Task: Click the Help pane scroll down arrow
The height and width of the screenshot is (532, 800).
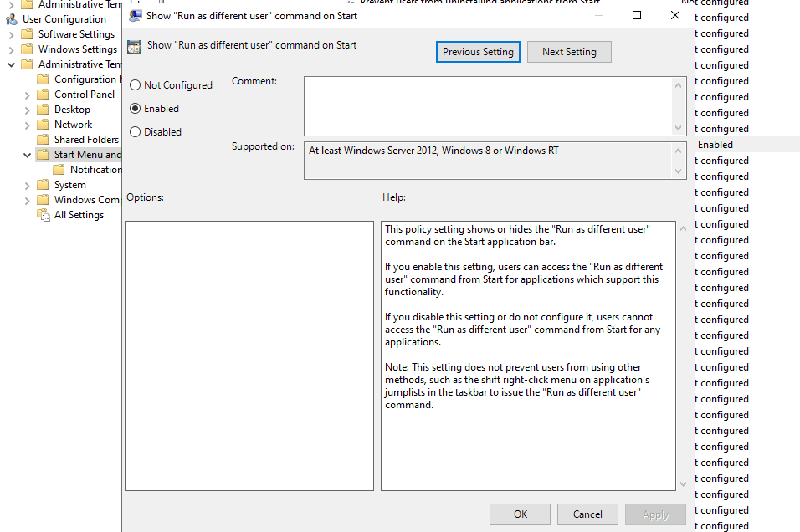Action: (x=683, y=483)
